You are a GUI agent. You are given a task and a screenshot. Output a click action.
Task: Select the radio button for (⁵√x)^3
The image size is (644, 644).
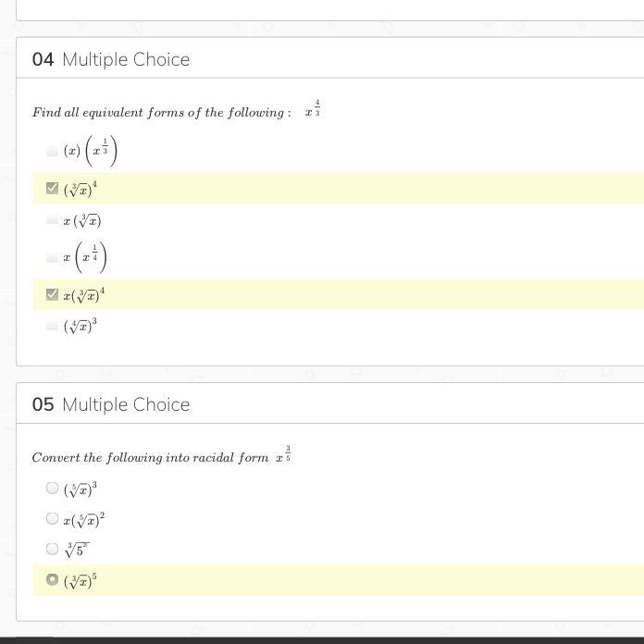click(52, 488)
